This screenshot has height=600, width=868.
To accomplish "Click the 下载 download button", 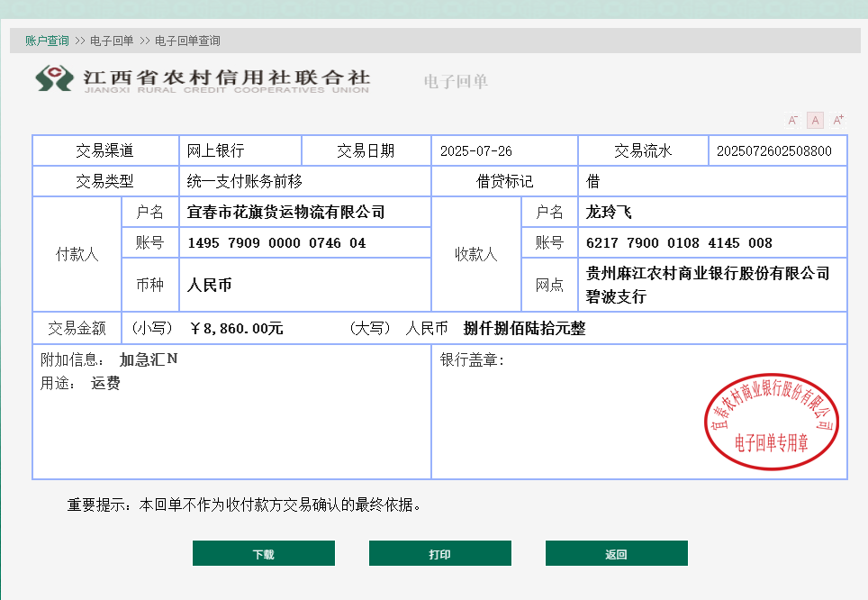I will click(x=264, y=553).
